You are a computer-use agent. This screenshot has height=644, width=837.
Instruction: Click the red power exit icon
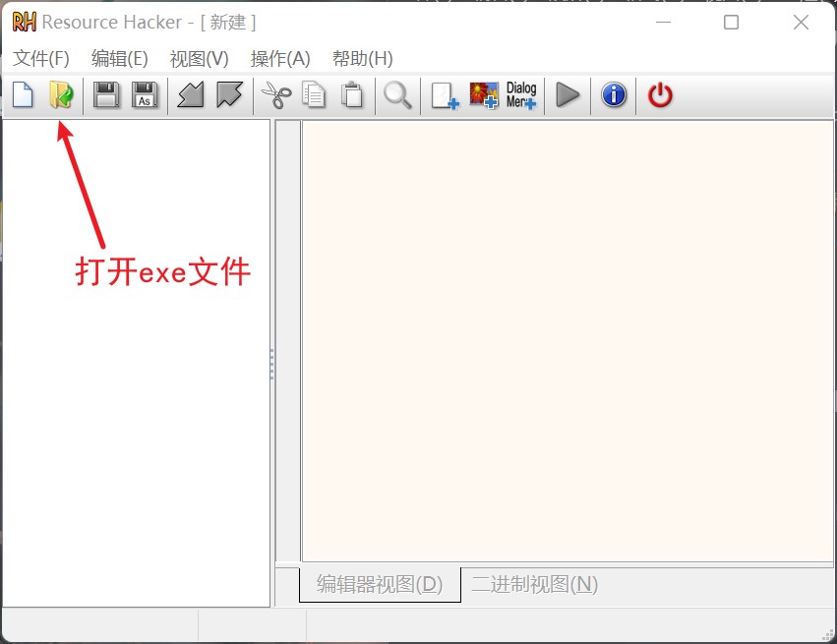pyautogui.click(x=660, y=95)
